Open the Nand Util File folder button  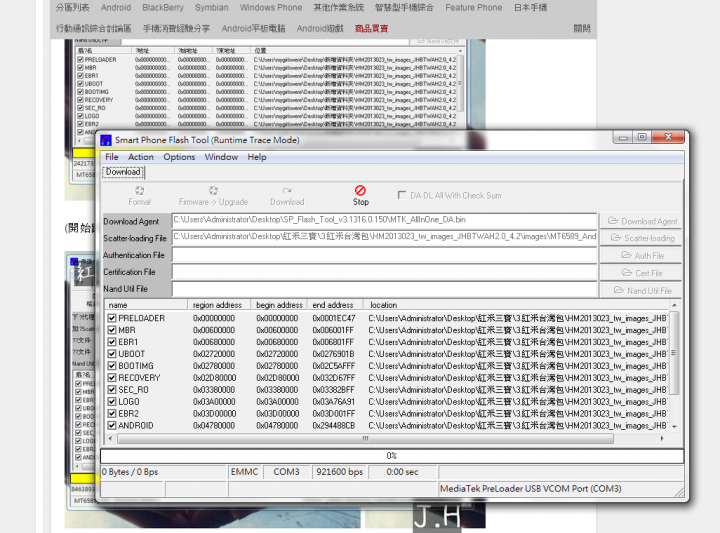[641, 290]
